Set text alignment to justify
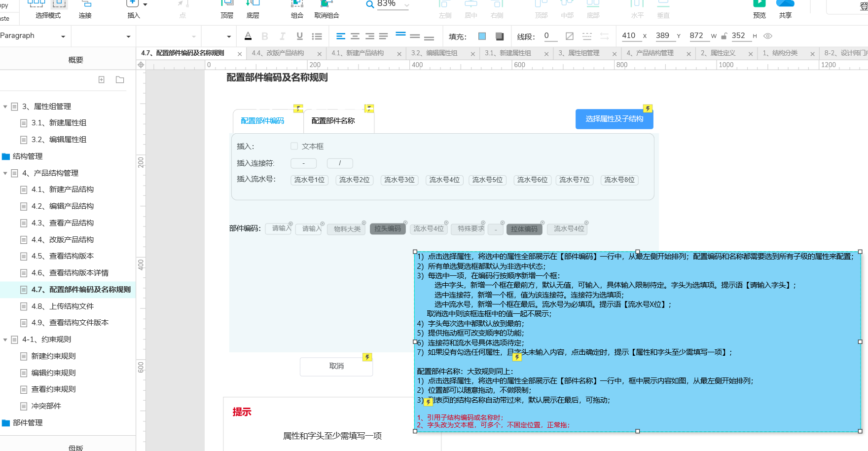Screen dimensions: 868x451 pos(384,36)
